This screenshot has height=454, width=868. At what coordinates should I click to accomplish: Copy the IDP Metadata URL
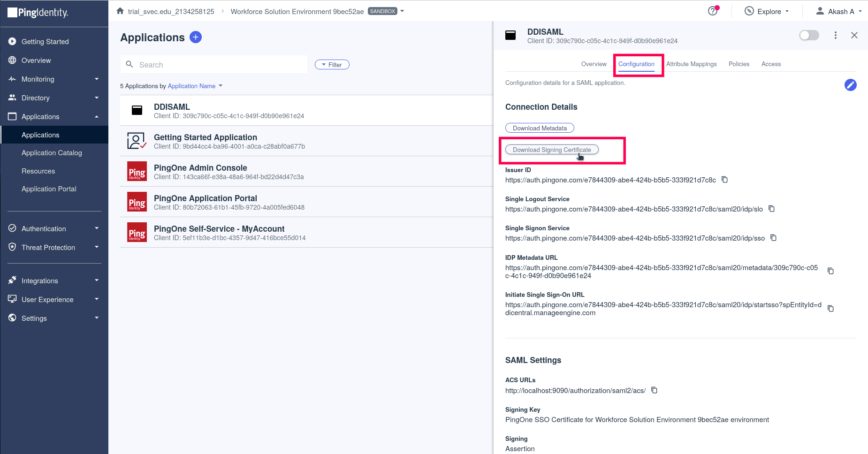click(x=831, y=271)
